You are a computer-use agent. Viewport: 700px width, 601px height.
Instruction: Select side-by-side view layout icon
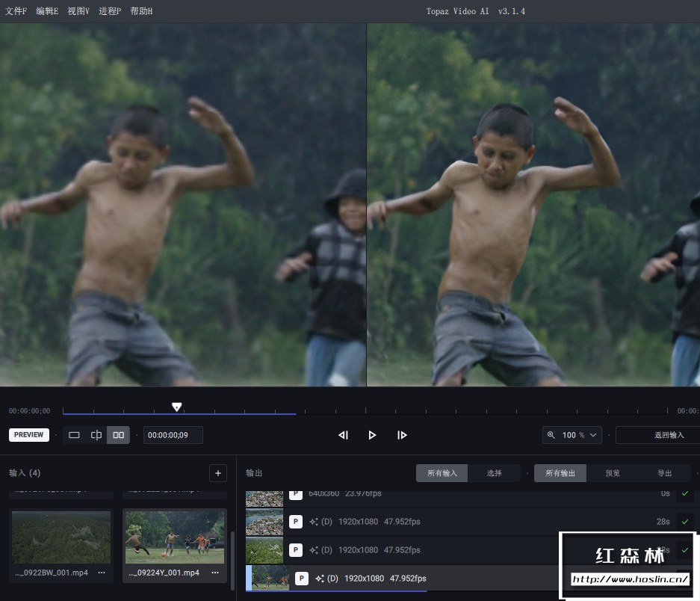point(118,435)
